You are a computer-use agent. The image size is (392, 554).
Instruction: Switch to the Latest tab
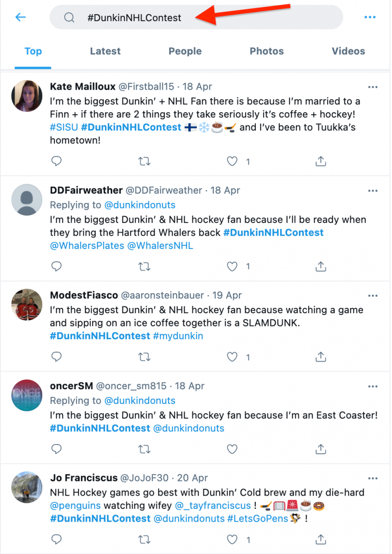pyautogui.click(x=105, y=51)
